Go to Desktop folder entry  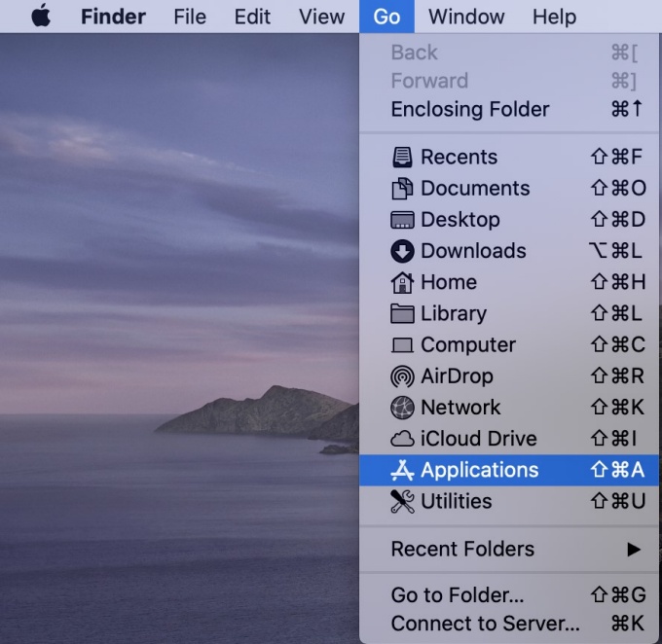[x=509, y=220]
